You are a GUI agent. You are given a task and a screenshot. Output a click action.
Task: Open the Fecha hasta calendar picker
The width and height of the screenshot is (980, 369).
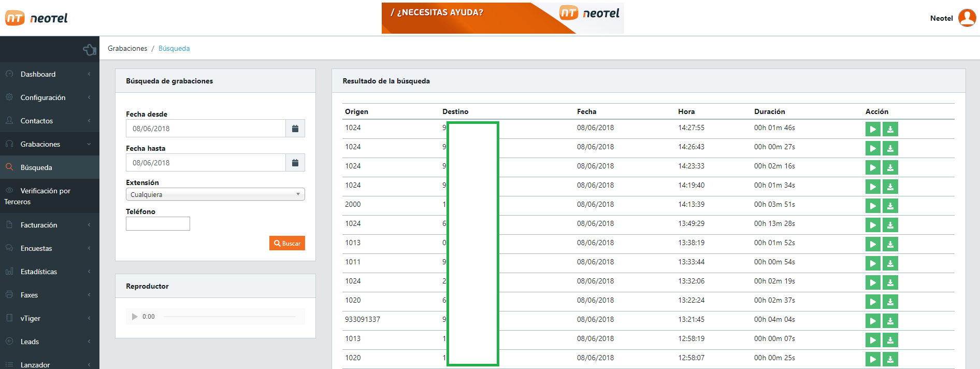pyautogui.click(x=295, y=163)
